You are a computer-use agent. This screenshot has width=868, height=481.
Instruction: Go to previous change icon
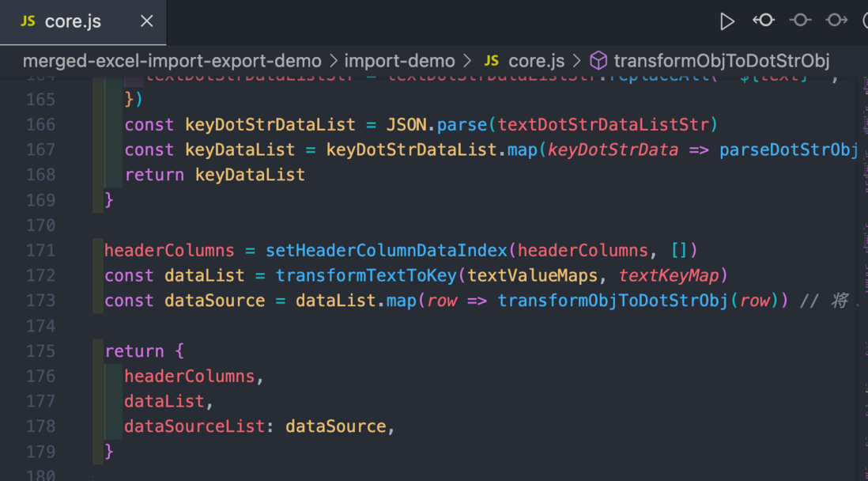click(x=764, y=21)
